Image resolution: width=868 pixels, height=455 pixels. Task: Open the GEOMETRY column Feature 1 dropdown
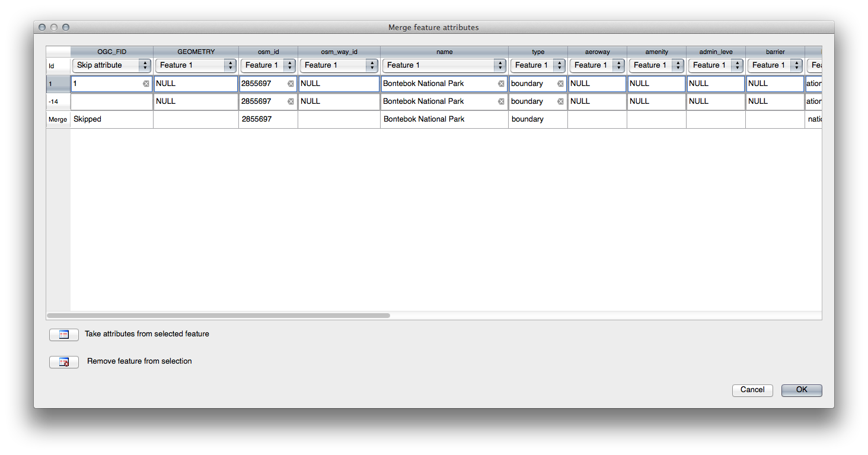coord(196,65)
